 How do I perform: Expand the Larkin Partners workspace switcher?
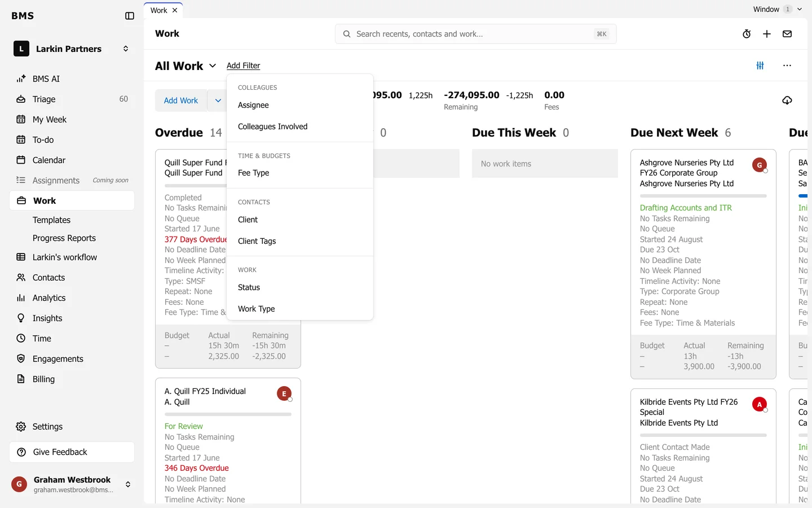click(126, 49)
